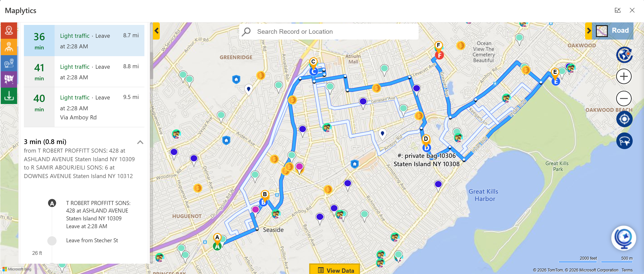
Task: Click the A step marker in directions list
Action: click(52, 203)
